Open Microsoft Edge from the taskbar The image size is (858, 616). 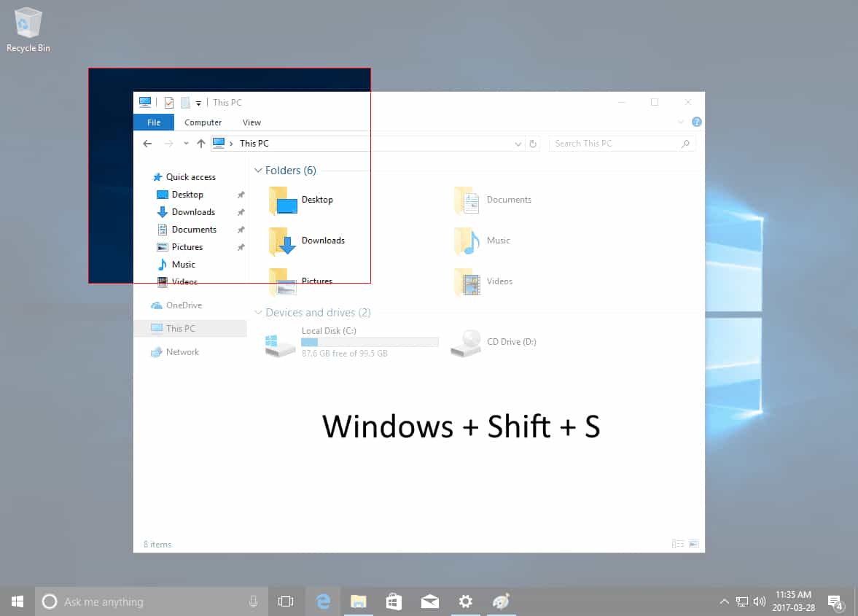(321, 601)
